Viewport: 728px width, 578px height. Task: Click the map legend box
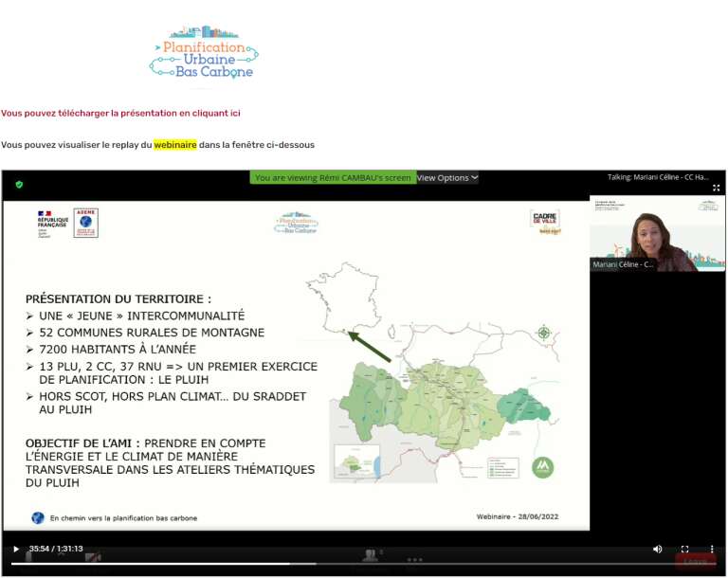click(x=502, y=467)
